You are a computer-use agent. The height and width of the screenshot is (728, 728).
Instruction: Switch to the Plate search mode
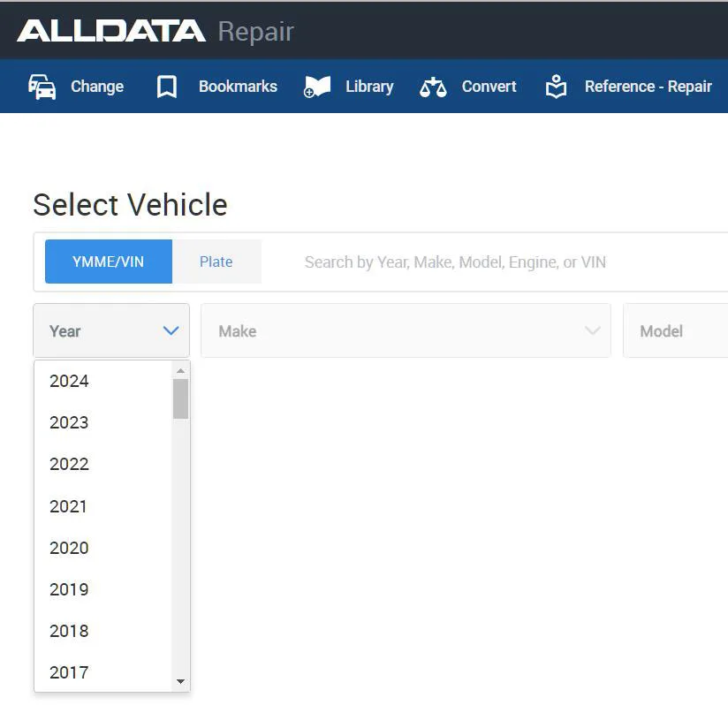point(216,262)
